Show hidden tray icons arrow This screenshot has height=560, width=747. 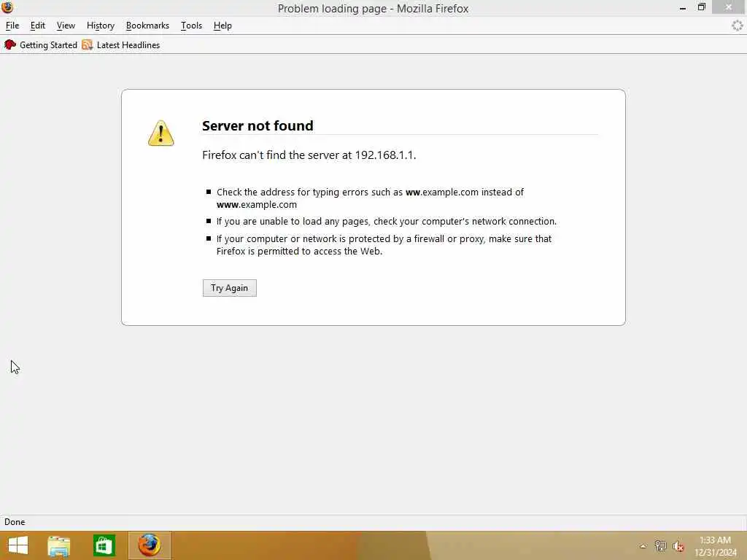[643, 546]
